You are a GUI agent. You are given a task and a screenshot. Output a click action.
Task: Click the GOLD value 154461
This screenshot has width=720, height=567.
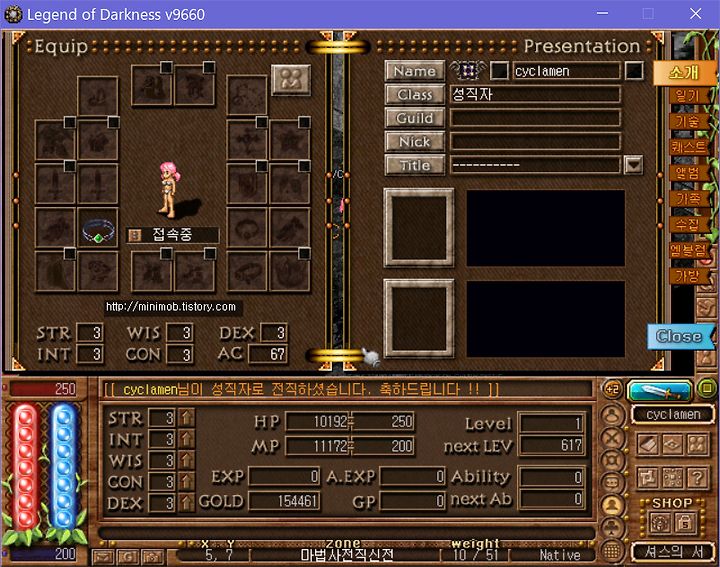[x=285, y=501]
